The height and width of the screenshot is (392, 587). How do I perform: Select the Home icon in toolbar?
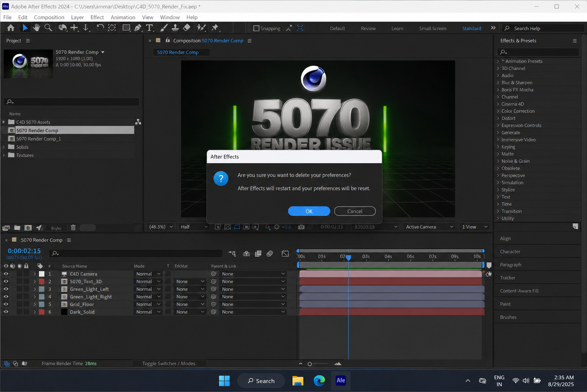coord(11,28)
